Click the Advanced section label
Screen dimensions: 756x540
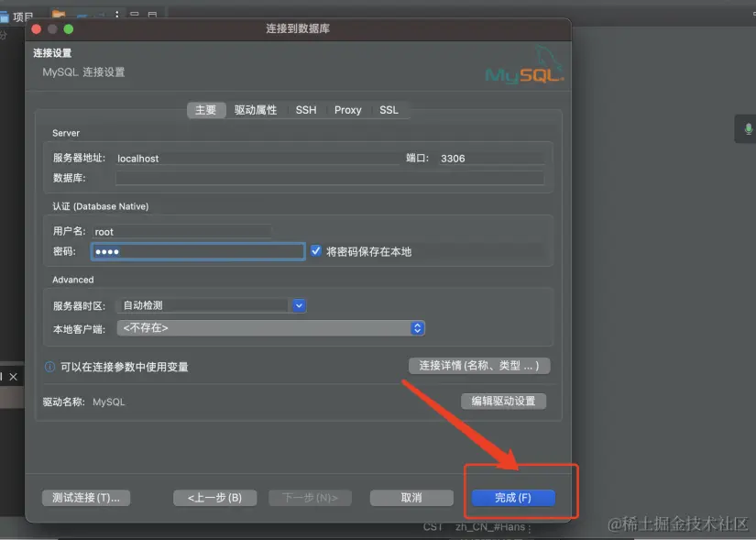(x=72, y=280)
